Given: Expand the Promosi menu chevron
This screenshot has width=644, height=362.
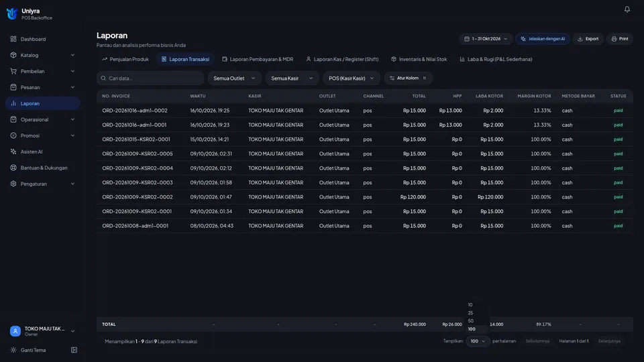Looking at the screenshot, I should (x=72, y=135).
